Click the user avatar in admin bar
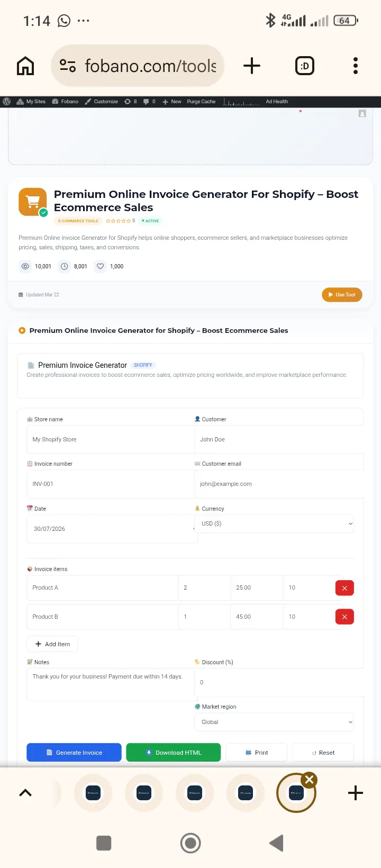The image size is (381, 868). [362, 113]
